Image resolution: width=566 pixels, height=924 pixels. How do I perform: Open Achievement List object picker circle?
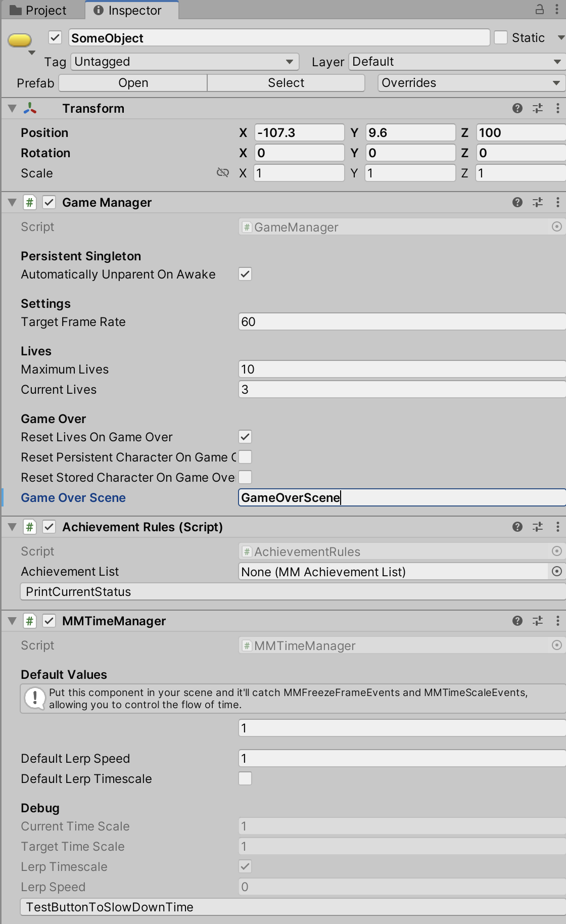[x=556, y=571]
